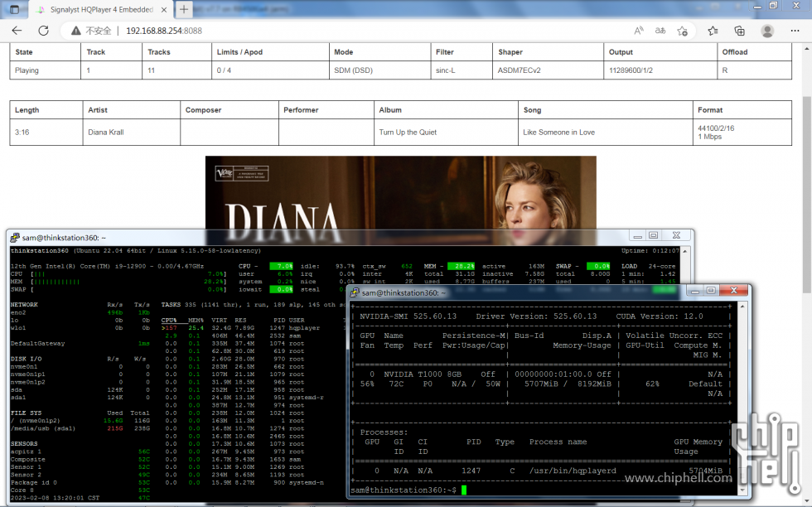
Task: Open the Favorites list
Action: pos(713,31)
